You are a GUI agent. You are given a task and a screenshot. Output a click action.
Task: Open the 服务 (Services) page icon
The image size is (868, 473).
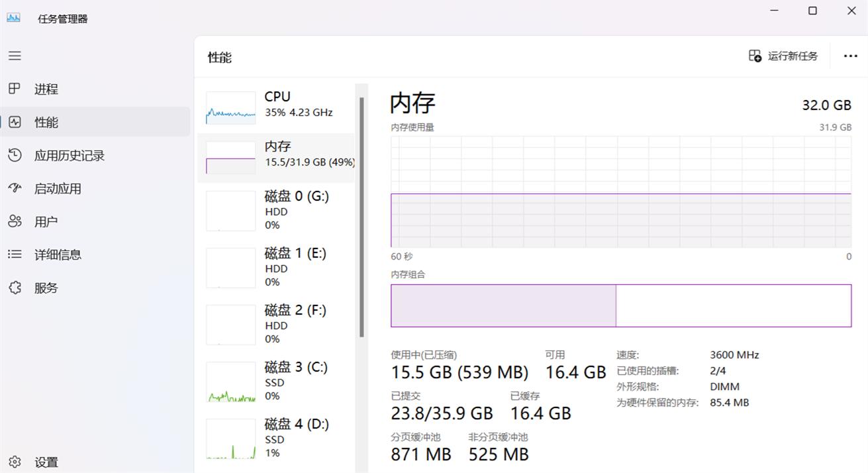click(x=15, y=288)
